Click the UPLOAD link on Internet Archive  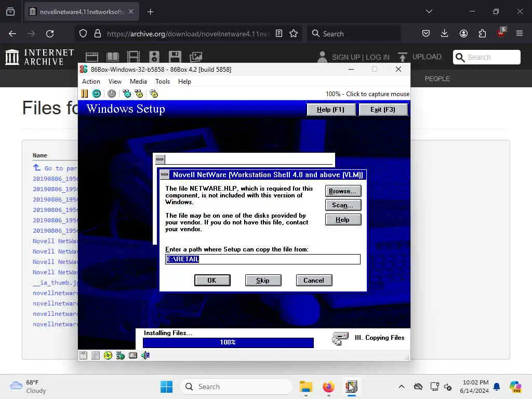click(427, 57)
